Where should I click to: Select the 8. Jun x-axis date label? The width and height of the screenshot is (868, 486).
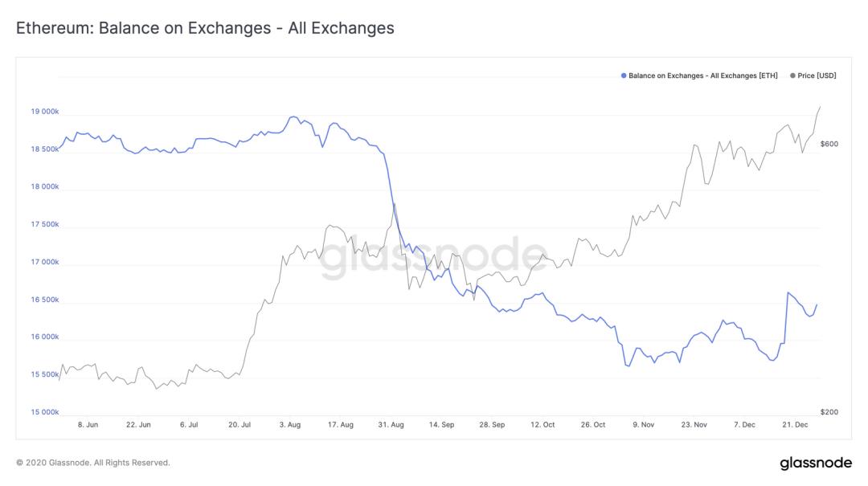88,425
